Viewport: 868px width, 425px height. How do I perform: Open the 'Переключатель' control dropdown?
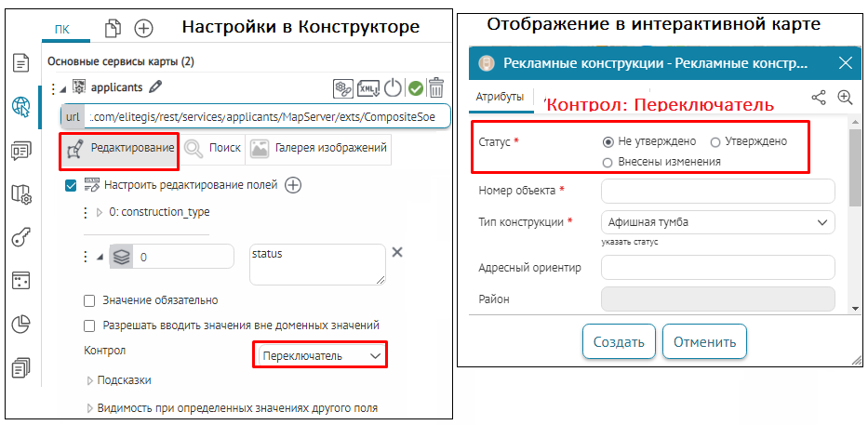(320, 355)
